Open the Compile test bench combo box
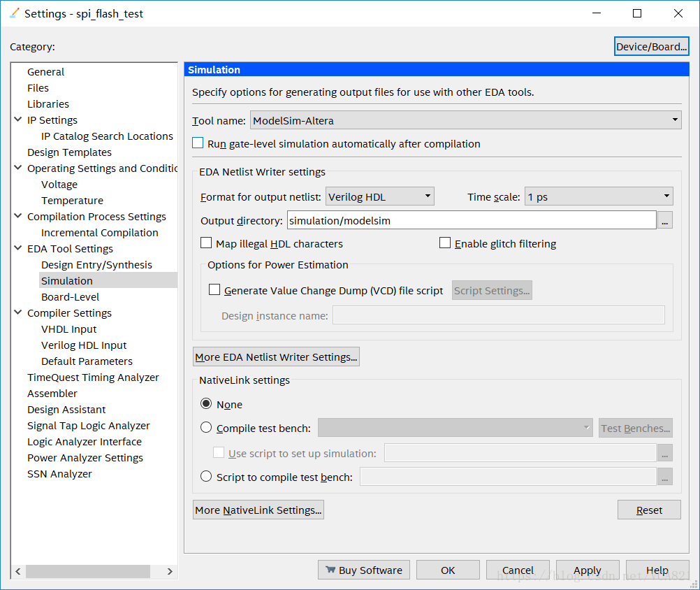 coord(455,428)
